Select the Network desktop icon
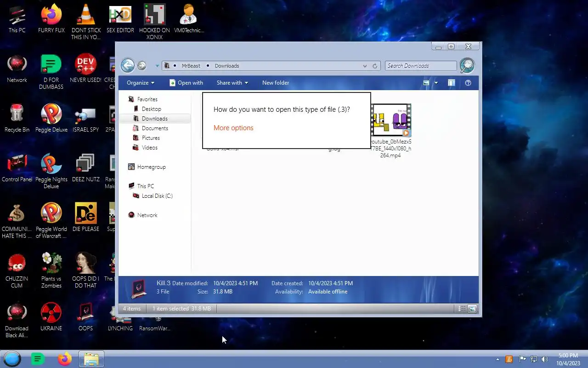The width and height of the screenshot is (588, 368). (x=17, y=69)
